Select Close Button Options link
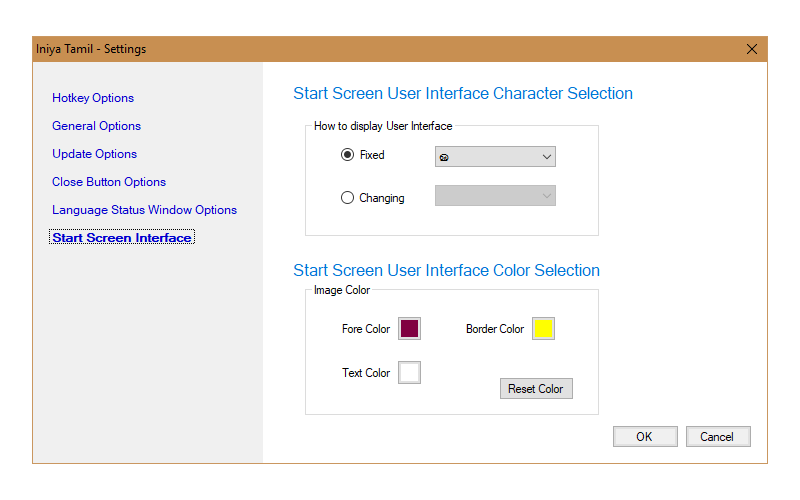Screen dimensions: 800x500 point(109,182)
